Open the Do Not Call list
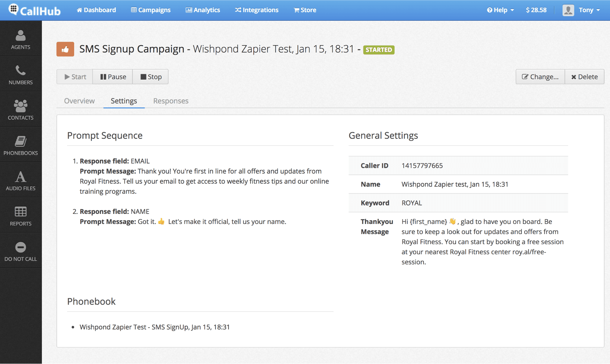 (x=20, y=251)
